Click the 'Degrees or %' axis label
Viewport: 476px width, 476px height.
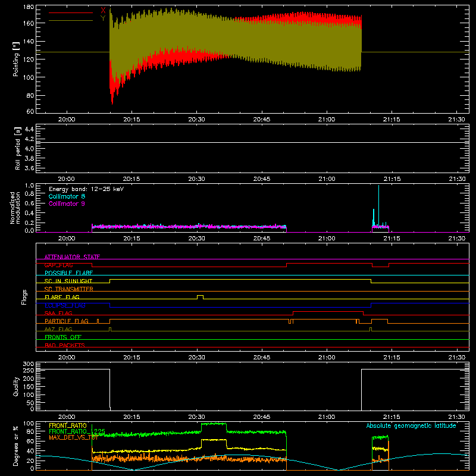(x=15, y=446)
